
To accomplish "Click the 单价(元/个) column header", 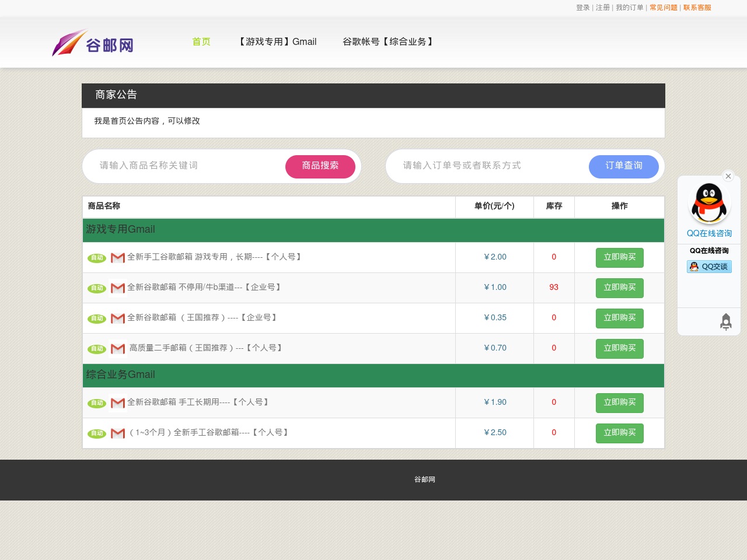I will click(x=494, y=206).
